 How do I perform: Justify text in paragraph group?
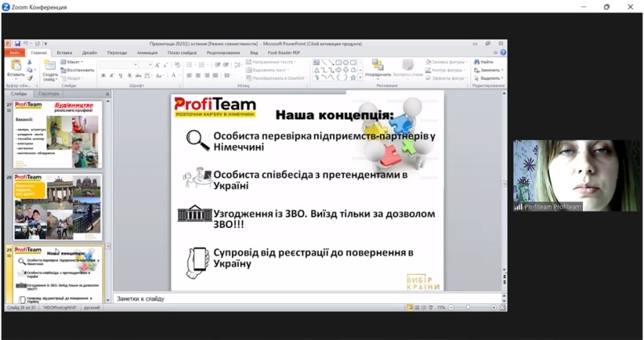pyautogui.click(x=215, y=76)
